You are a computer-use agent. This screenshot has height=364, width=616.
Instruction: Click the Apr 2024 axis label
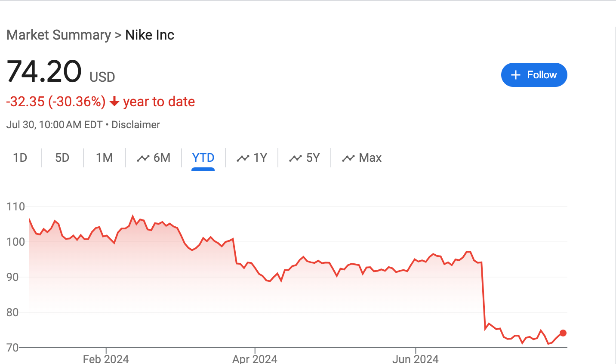point(255,358)
